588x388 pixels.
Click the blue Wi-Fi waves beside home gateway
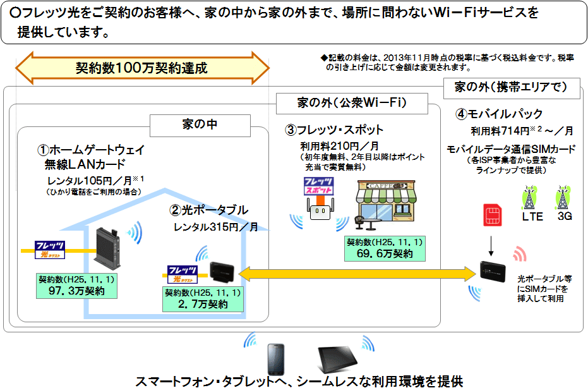135,233
